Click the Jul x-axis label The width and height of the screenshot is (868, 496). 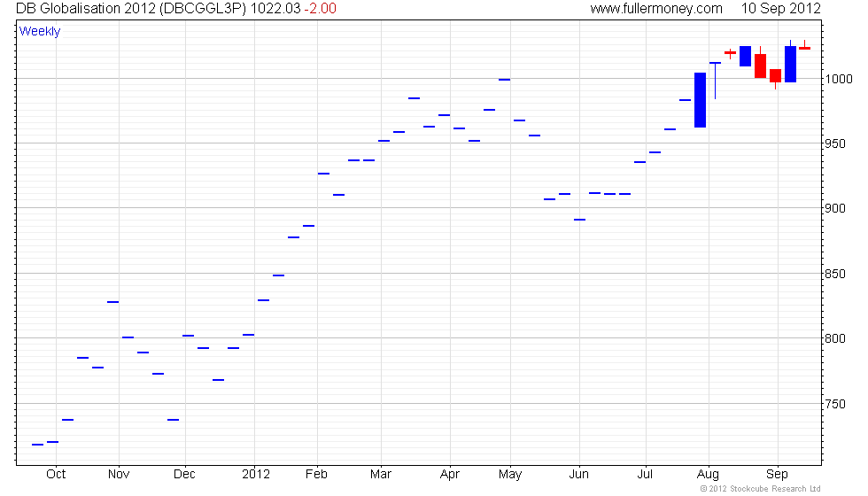pyautogui.click(x=645, y=475)
